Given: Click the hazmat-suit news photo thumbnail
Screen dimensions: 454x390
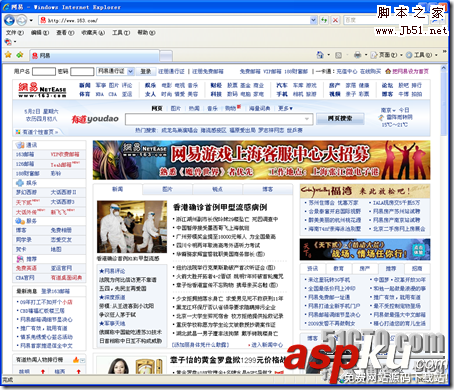Looking at the screenshot, I should click(132, 227).
